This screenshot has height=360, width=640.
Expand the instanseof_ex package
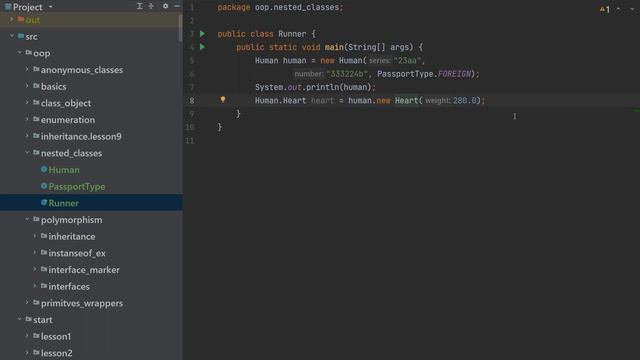click(35, 253)
